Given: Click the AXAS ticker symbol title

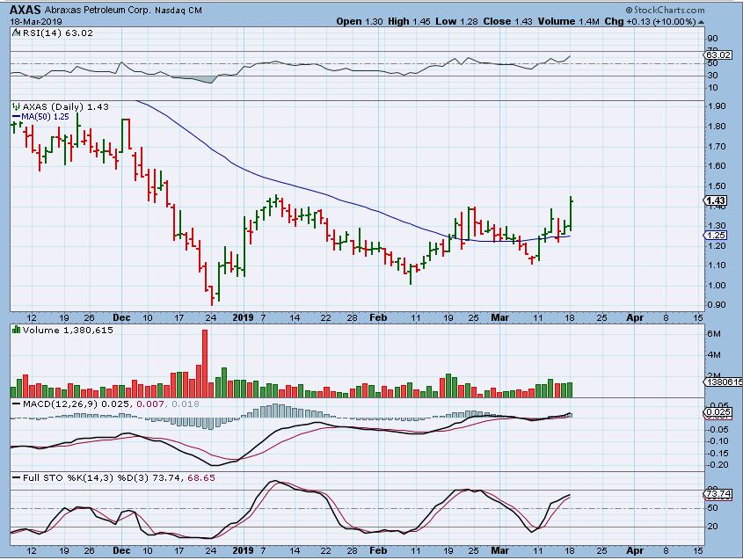Looking at the screenshot, I should 26,9.
